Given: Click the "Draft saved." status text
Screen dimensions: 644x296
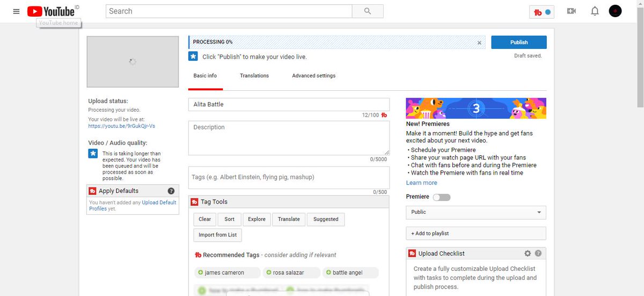Looking at the screenshot, I should pos(528,56).
